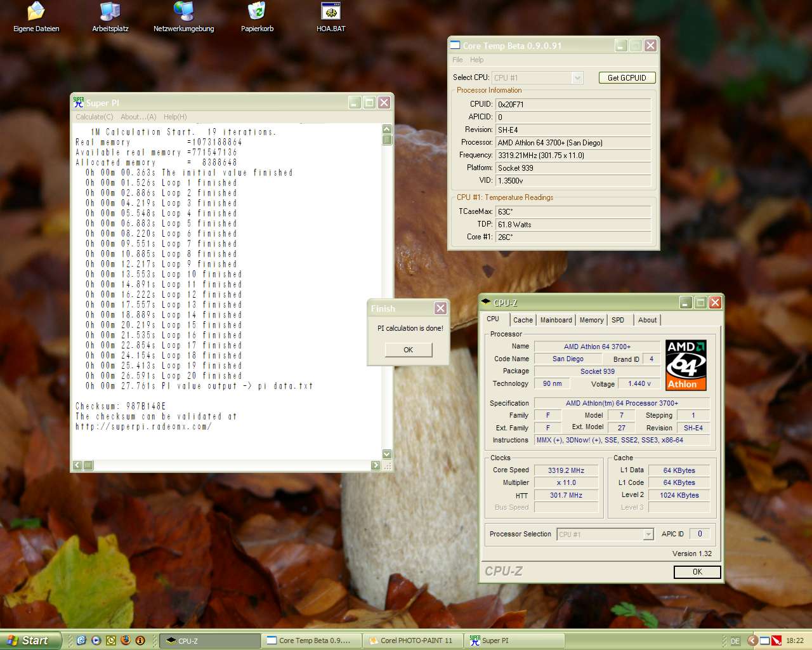Select the Arbeitsplatz desktop icon
The width and height of the screenshot is (812, 650).
pyautogui.click(x=110, y=17)
